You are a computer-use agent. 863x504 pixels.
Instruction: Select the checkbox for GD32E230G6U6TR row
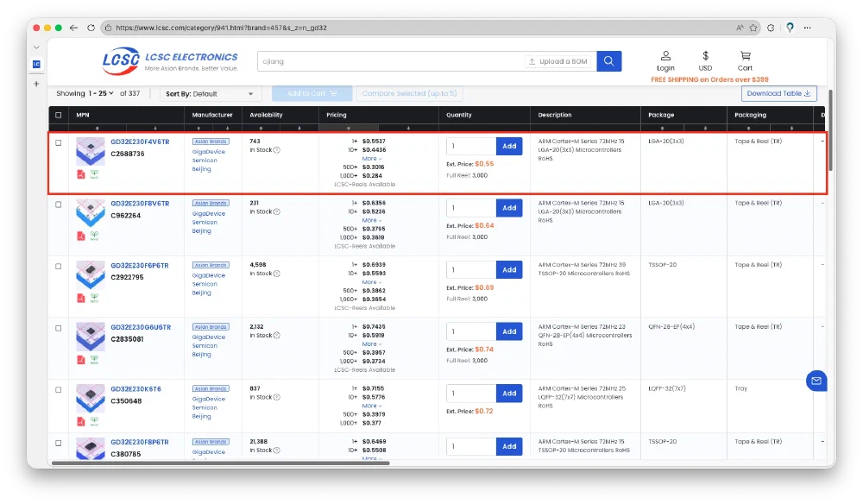59,328
